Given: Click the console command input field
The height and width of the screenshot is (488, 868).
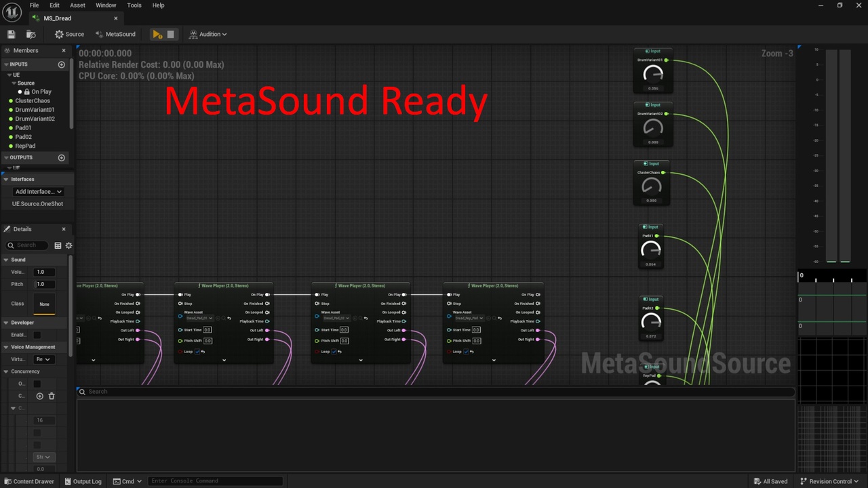Looking at the screenshot, I should tap(215, 481).
